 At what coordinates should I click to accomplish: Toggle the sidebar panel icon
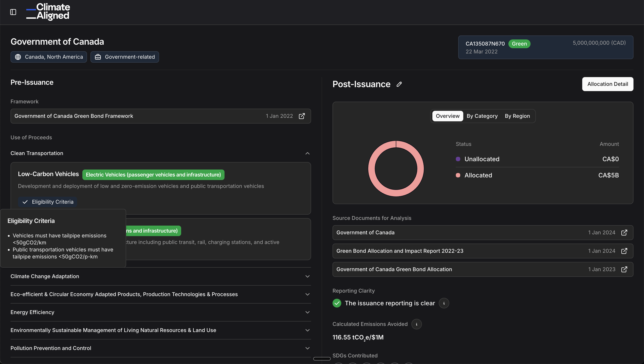pyautogui.click(x=13, y=12)
